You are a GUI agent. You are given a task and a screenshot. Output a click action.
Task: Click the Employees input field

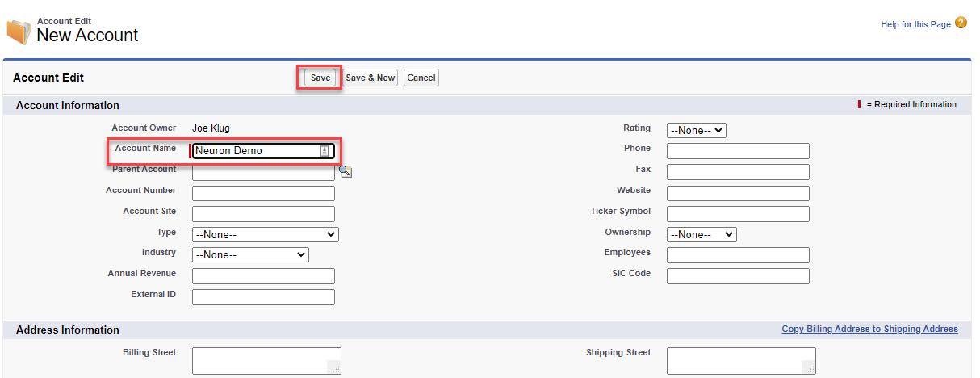tap(738, 255)
